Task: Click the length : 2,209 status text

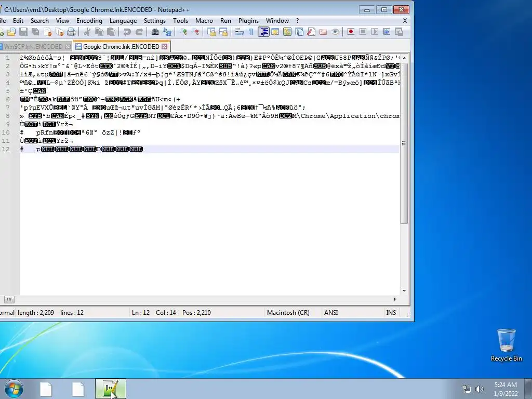Action: pyautogui.click(x=36, y=312)
